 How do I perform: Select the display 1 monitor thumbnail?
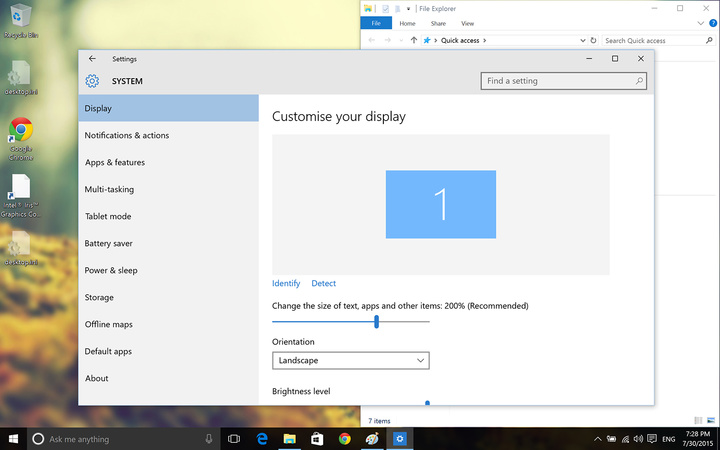coord(440,204)
